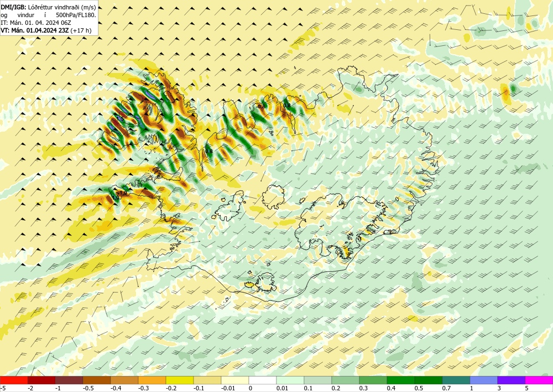Click the periwinkle blue legend swatch at 1
553x392 pixels.
484,380
